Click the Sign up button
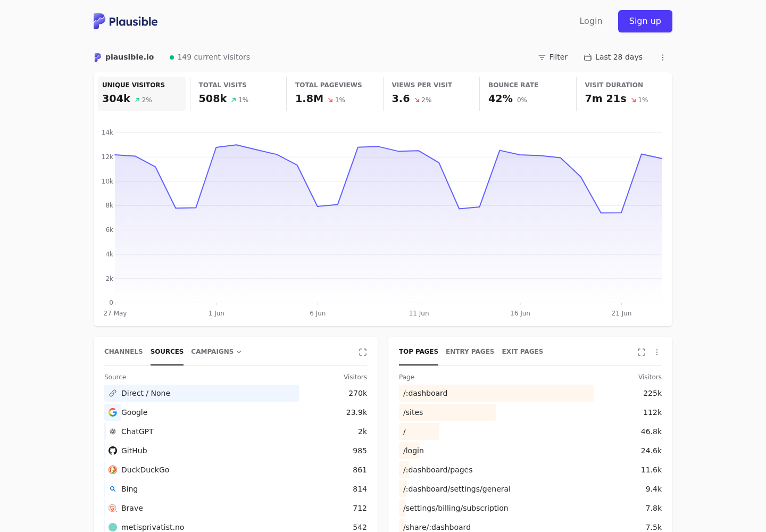 coord(645,21)
